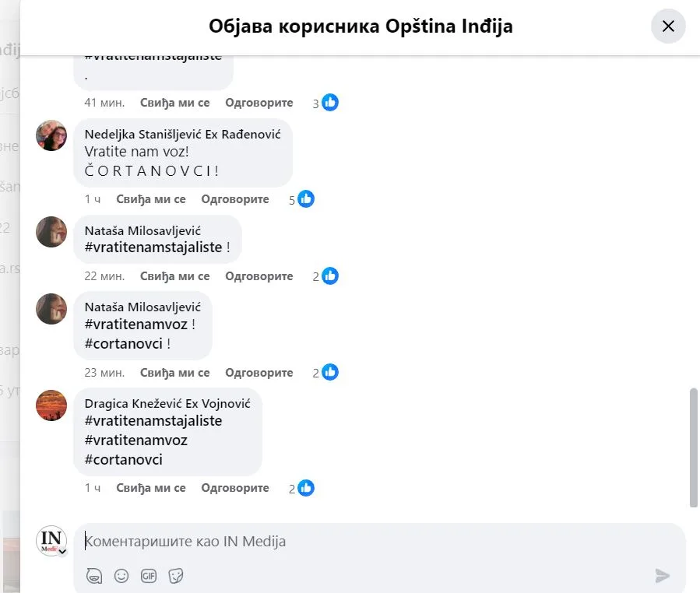Viewport: 700px width, 593px height.
Task: Expand the IN Medija profile switcher arrow
Action: pos(62,552)
